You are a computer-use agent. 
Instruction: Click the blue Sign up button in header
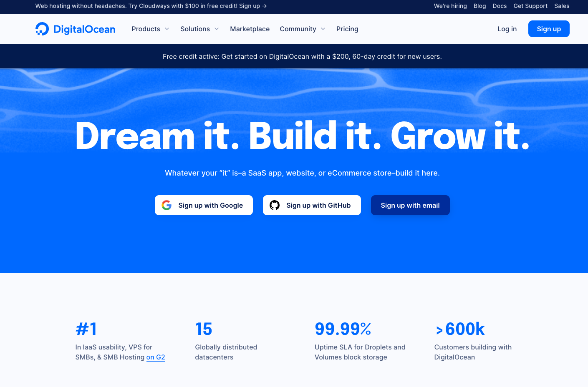pyautogui.click(x=549, y=29)
